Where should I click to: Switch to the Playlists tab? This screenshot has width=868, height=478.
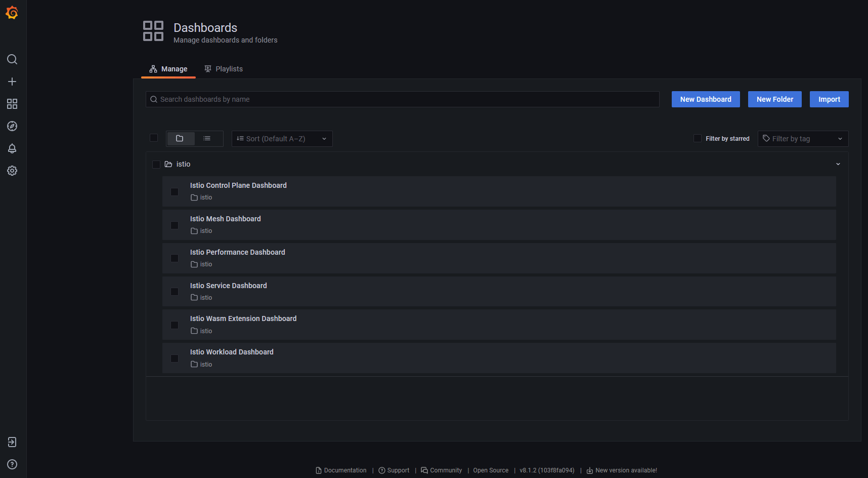pos(224,69)
